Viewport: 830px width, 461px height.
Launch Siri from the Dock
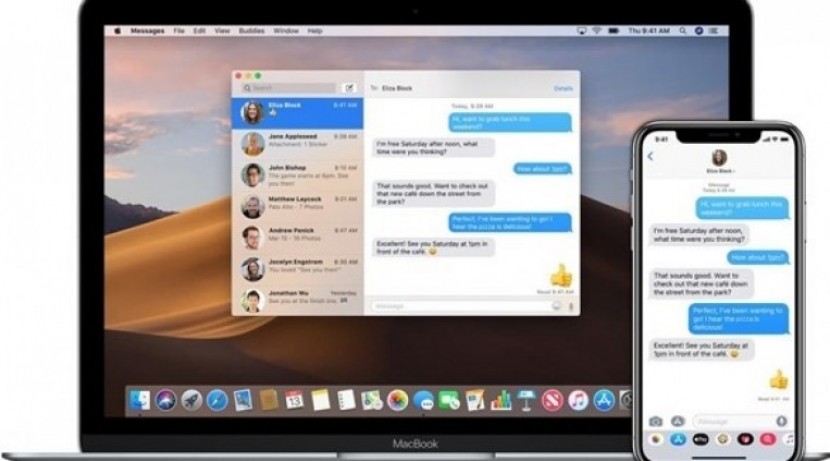pyautogui.click(x=165, y=401)
